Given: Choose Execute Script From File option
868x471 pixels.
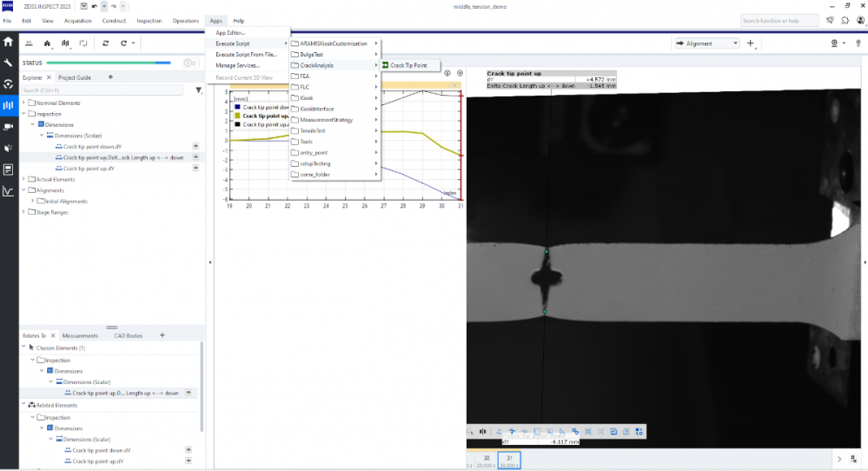Looking at the screenshot, I should pyautogui.click(x=246, y=54).
